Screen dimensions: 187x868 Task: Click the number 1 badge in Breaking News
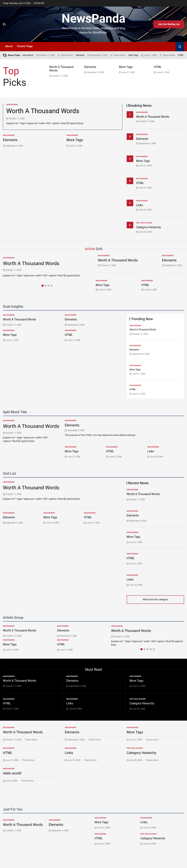coord(130,115)
